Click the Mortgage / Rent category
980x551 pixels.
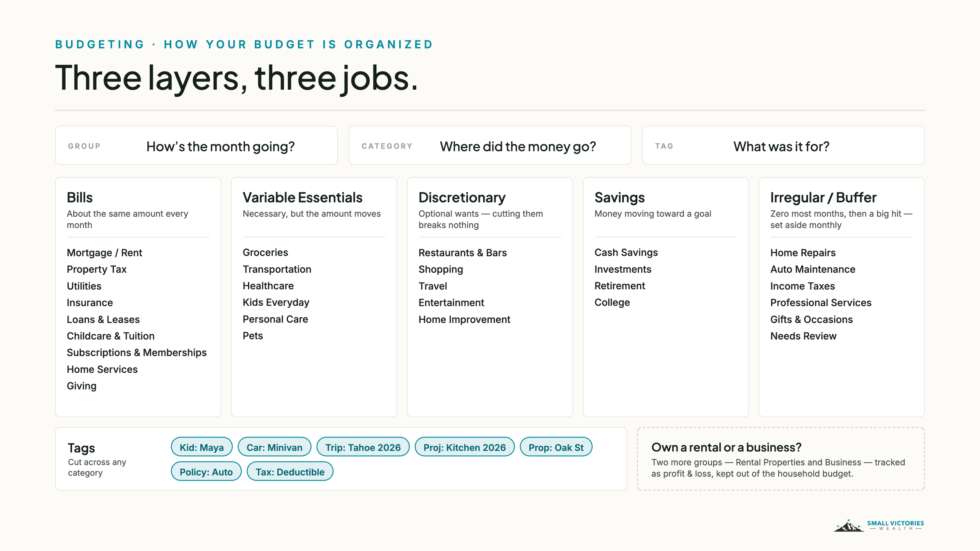(x=104, y=253)
